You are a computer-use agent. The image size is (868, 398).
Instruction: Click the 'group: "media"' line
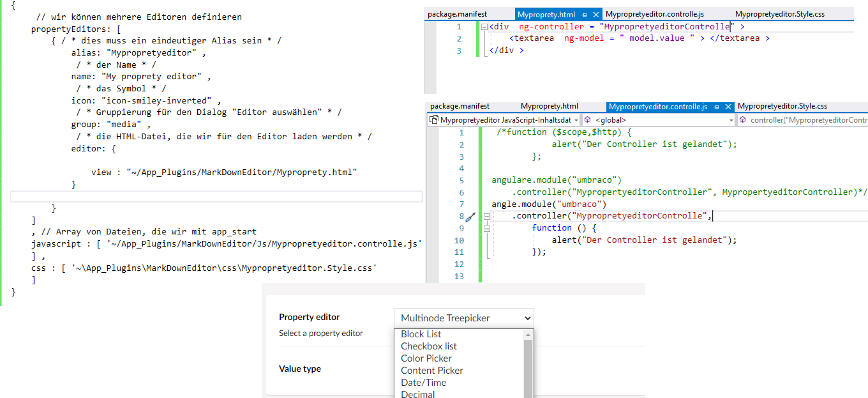[x=110, y=125]
